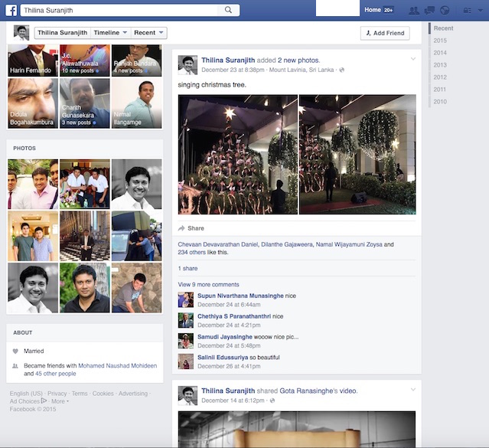The height and width of the screenshot is (448, 489).
Task: Go to Home in the top bar
Action: click(373, 10)
